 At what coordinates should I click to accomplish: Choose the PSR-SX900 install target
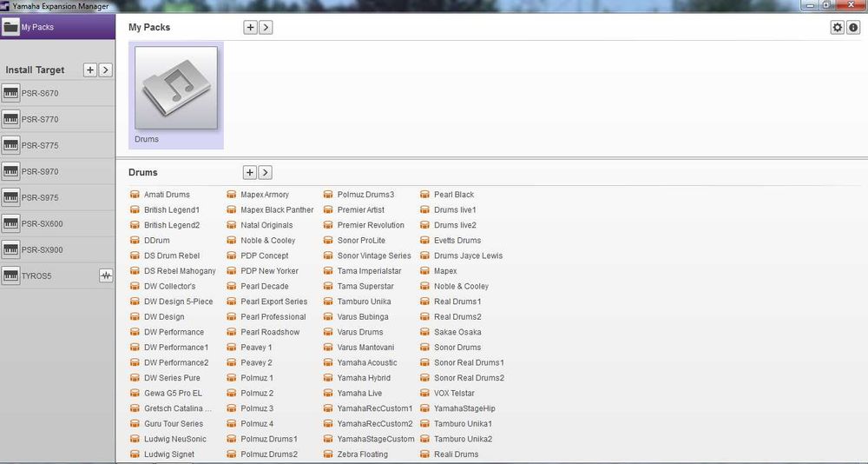click(57, 249)
